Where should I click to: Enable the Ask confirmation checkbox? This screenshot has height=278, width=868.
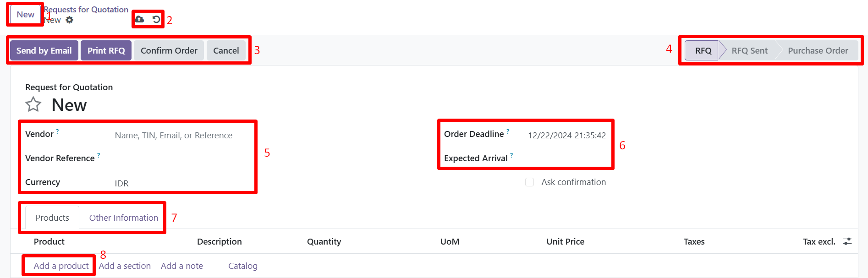(x=529, y=182)
